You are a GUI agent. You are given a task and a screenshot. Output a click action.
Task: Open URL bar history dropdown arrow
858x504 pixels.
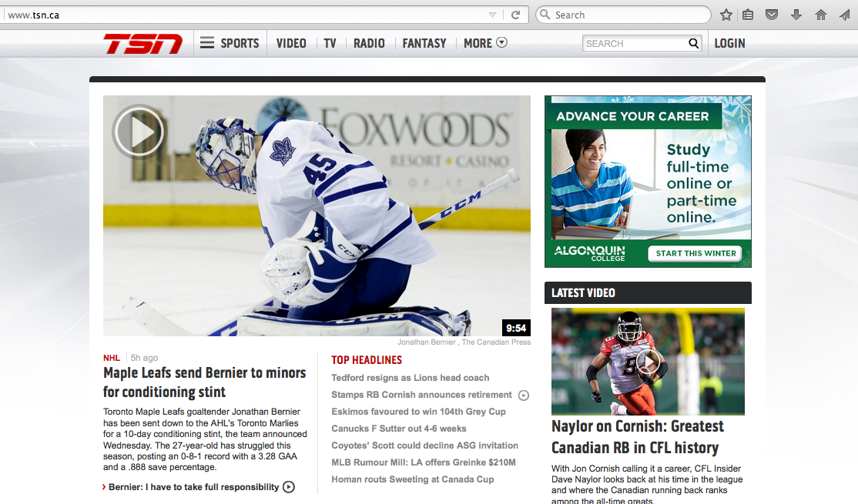click(x=492, y=15)
